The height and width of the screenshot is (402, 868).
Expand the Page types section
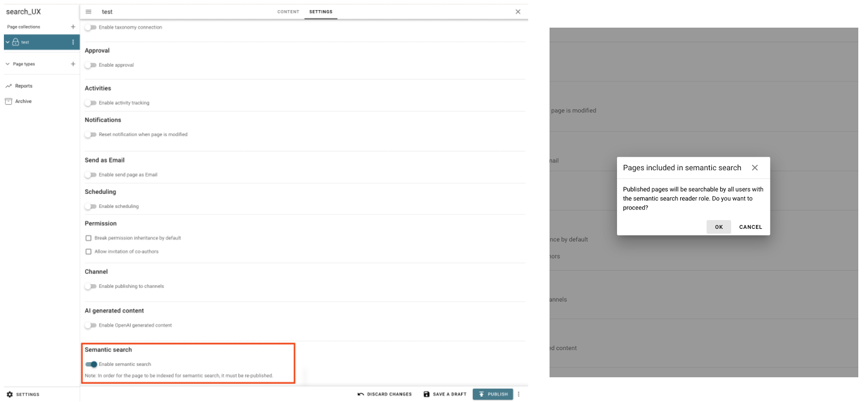coord(8,64)
